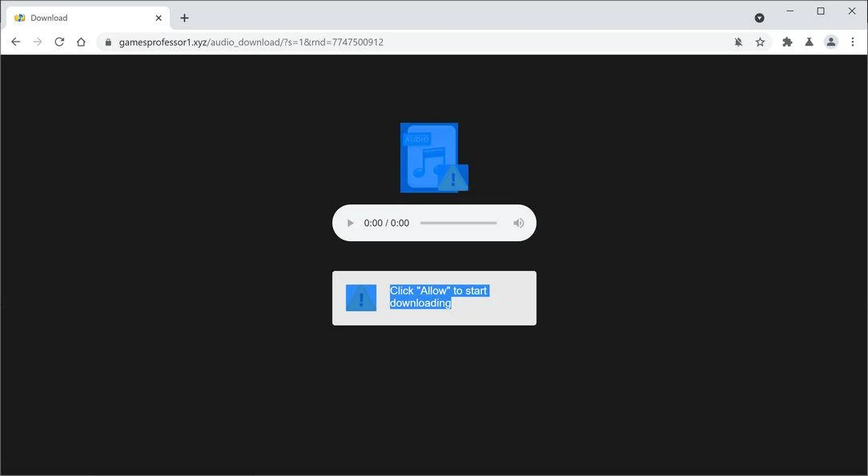The width and height of the screenshot is (868, 476).
Task: Open the Chrome Labs flask icon
Action: coord(809,42)
